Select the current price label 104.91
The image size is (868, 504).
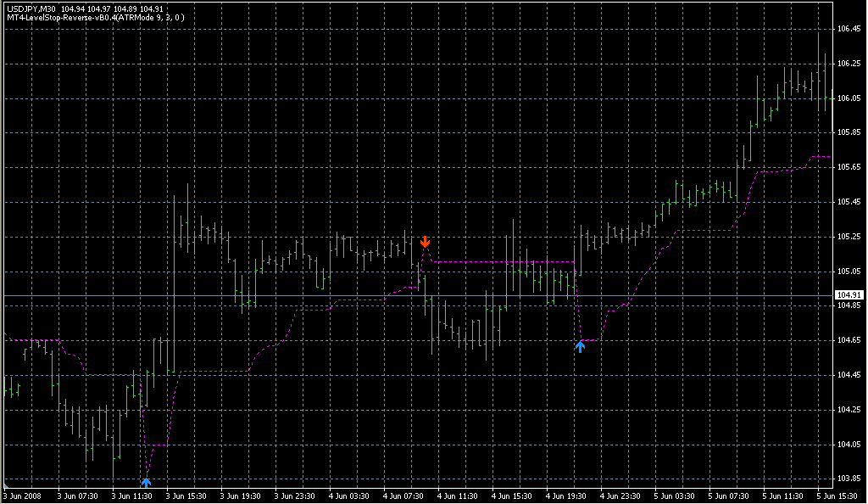click(x=849, y=295)
